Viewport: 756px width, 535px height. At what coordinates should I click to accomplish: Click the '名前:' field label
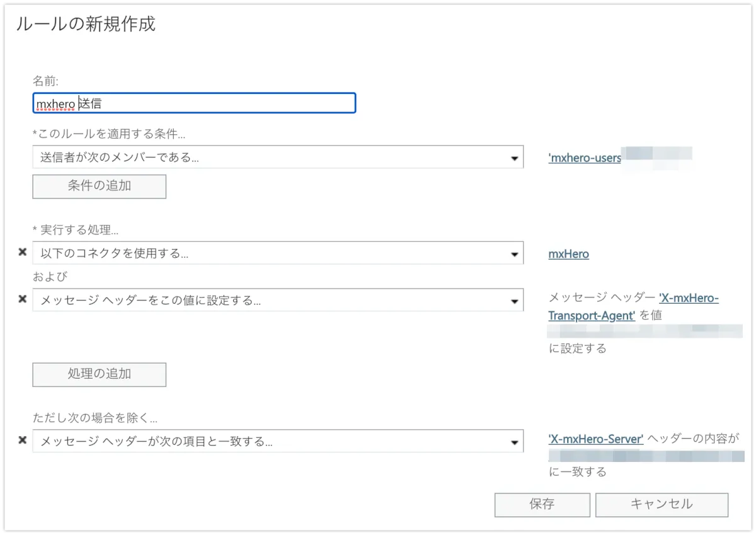click(45, 80)
